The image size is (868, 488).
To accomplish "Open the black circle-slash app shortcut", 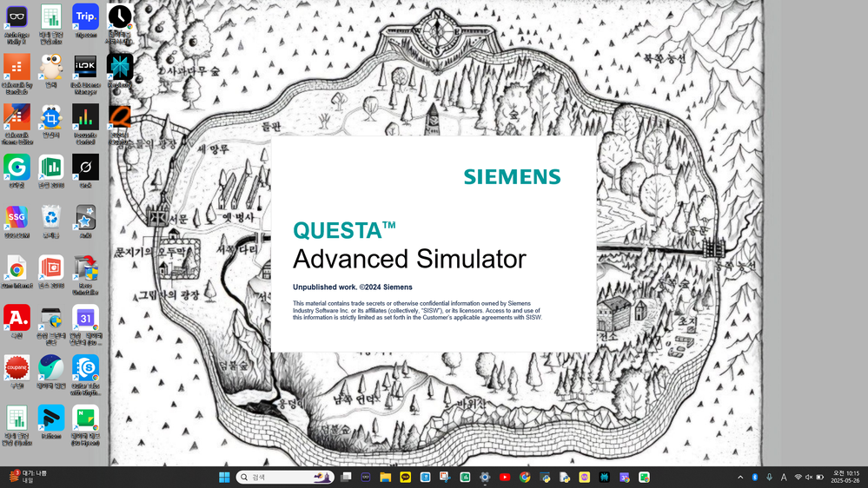I will tap(85, 170).
